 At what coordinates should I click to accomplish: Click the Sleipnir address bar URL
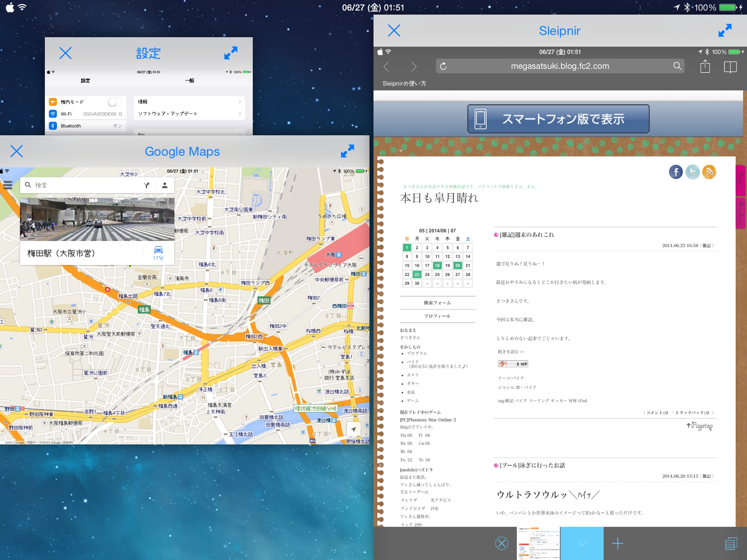(560, 66)
